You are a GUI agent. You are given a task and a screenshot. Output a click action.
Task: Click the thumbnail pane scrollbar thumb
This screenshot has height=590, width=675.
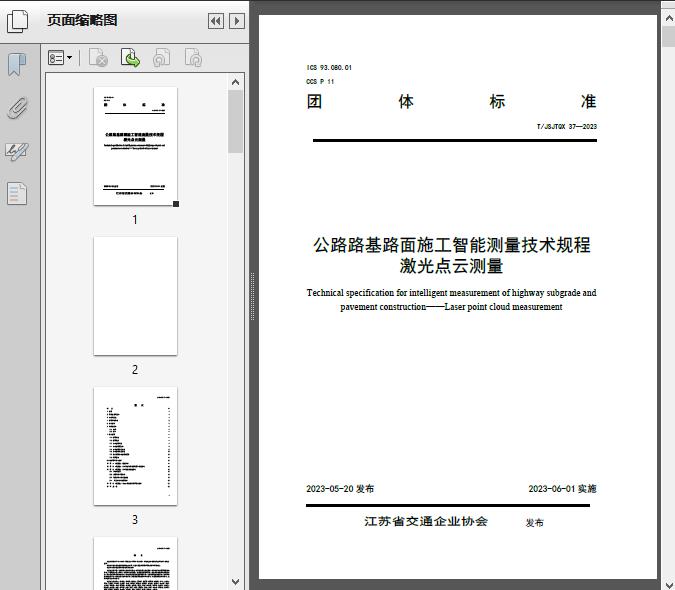pos(235,121)
